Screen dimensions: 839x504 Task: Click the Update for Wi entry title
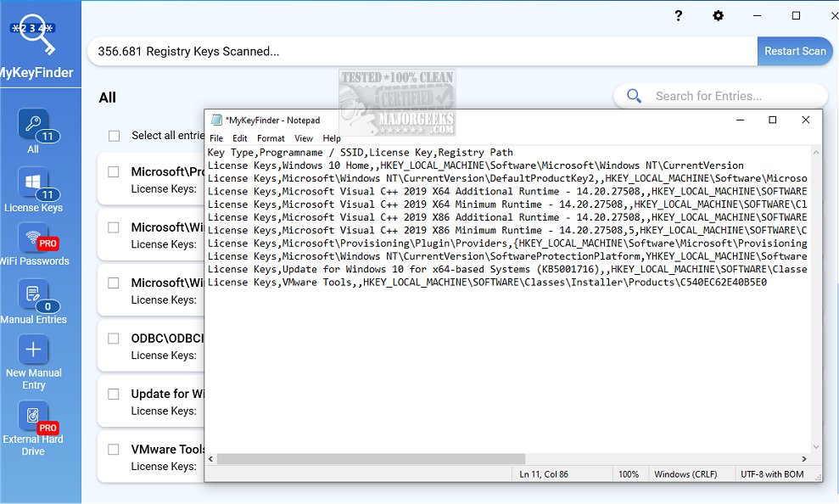[167, 394]
